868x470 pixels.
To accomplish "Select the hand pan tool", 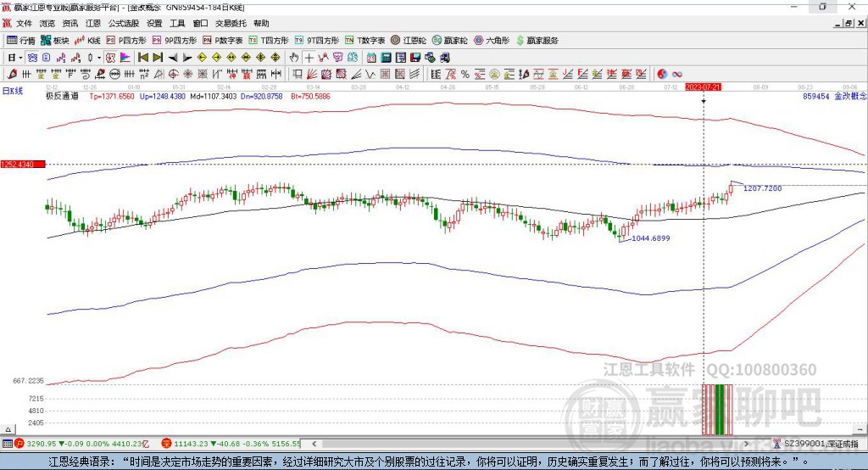I will 294,58.
